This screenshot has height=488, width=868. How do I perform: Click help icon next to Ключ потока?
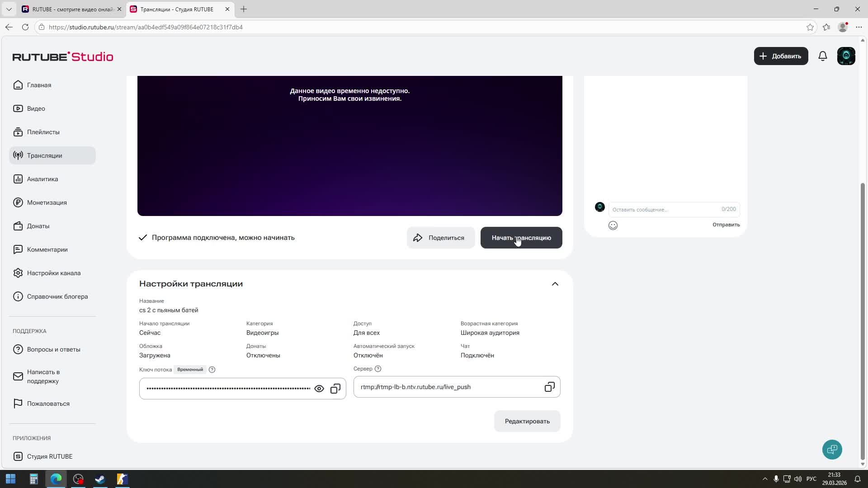pyautogui.click(x=212, y=370)
